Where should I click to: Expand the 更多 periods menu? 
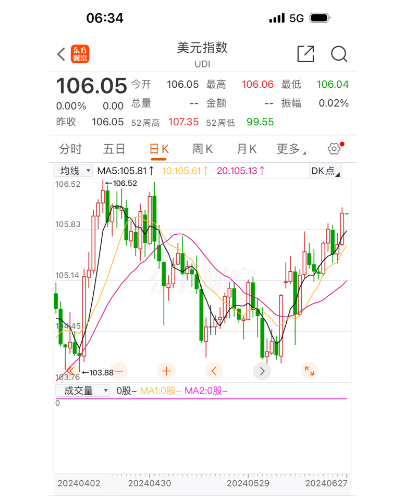(x=291, y=149)
